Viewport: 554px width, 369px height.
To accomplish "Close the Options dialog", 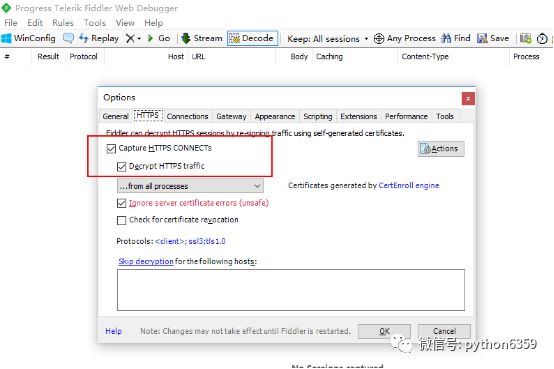I will click(468, 99).
